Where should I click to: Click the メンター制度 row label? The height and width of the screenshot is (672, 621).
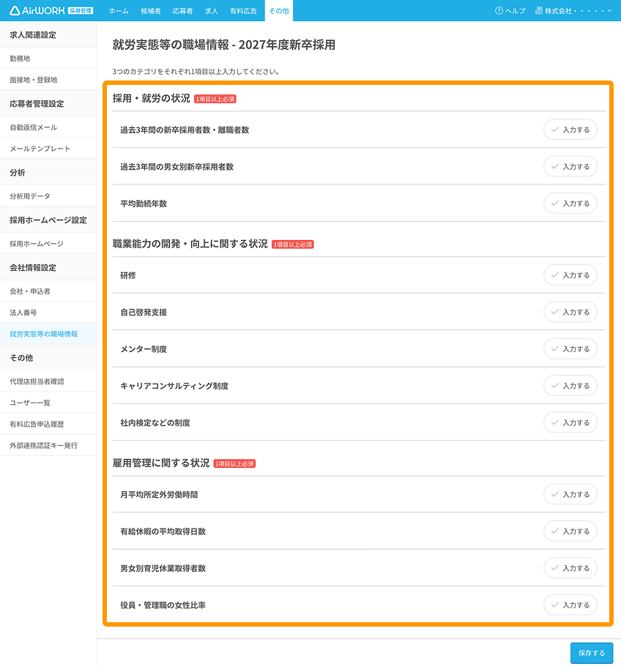[x=144, y=349]
